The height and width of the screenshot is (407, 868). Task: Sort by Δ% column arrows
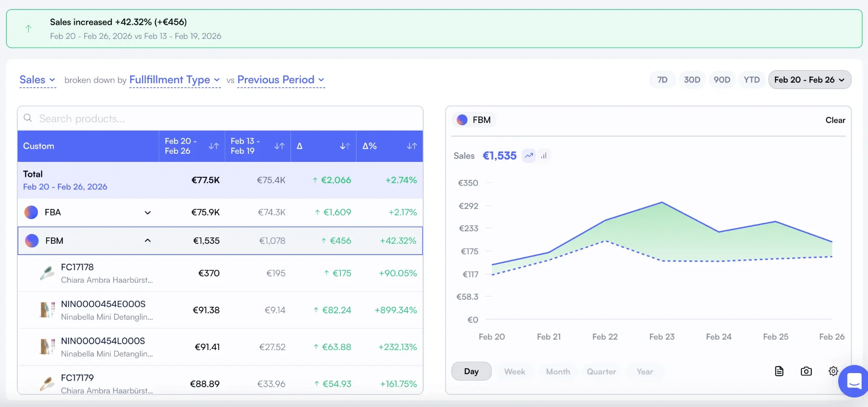[412, 146]
